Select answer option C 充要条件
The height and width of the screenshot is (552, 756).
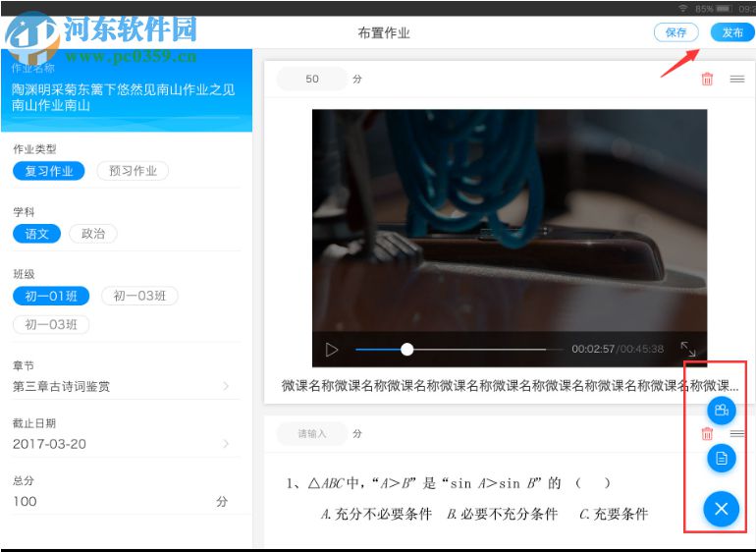614,515
